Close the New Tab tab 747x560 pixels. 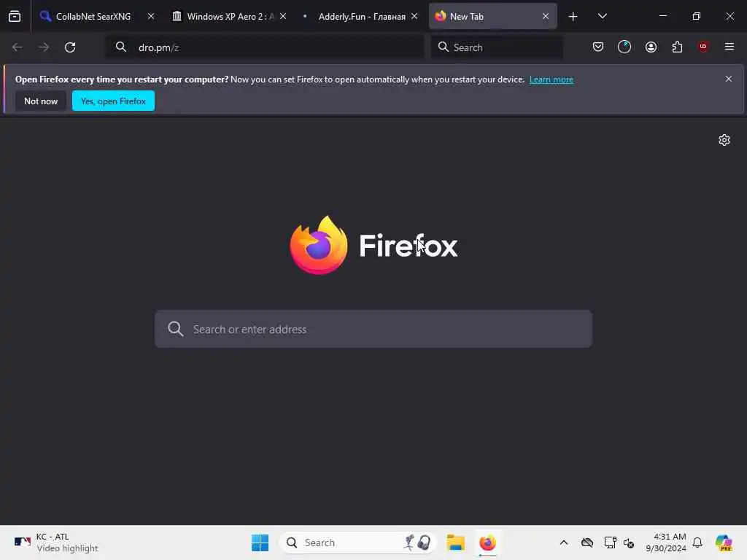tap(546, 16)
